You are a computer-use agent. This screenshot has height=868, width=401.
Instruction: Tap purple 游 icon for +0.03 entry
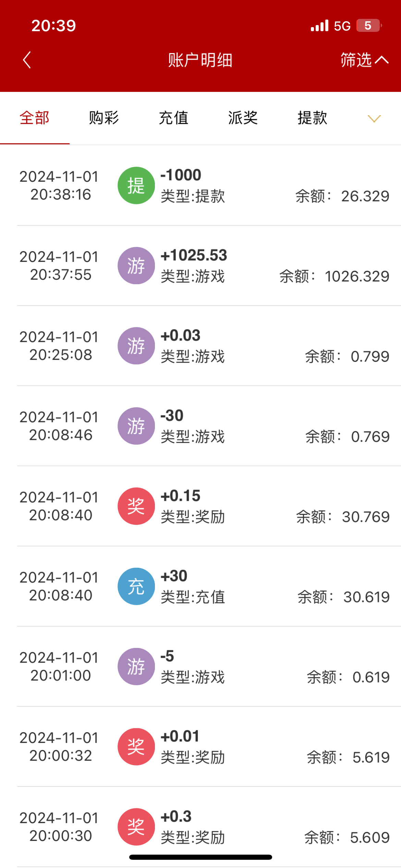[x=136, y=346]
